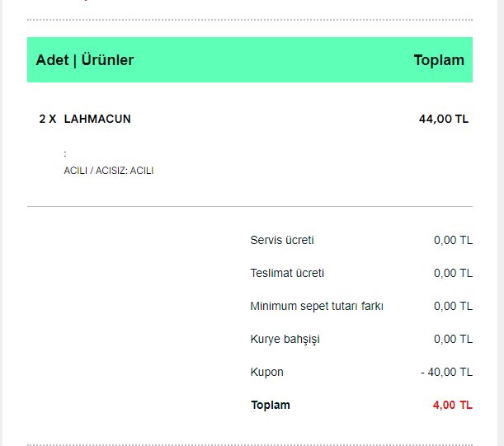Click the 44,00 TL item price
The image size is (504, 446).
tap(444, 119)
